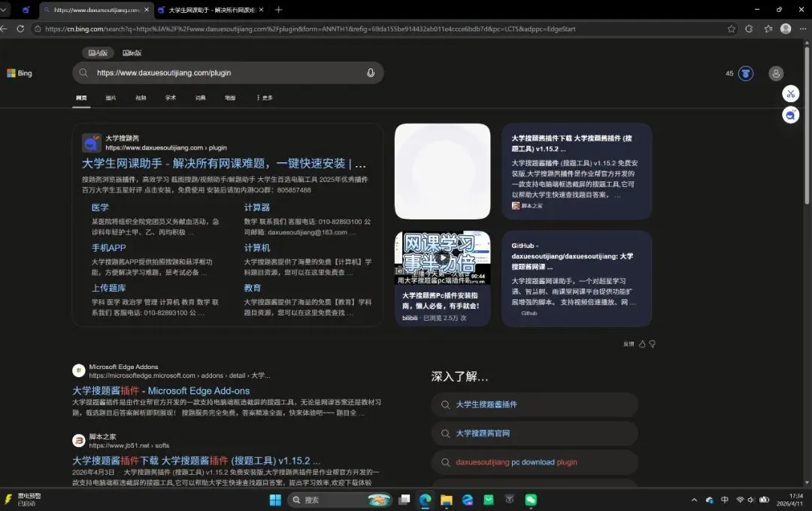
Task: Click the page vertical scrollbar
Action: pos(806,124)
